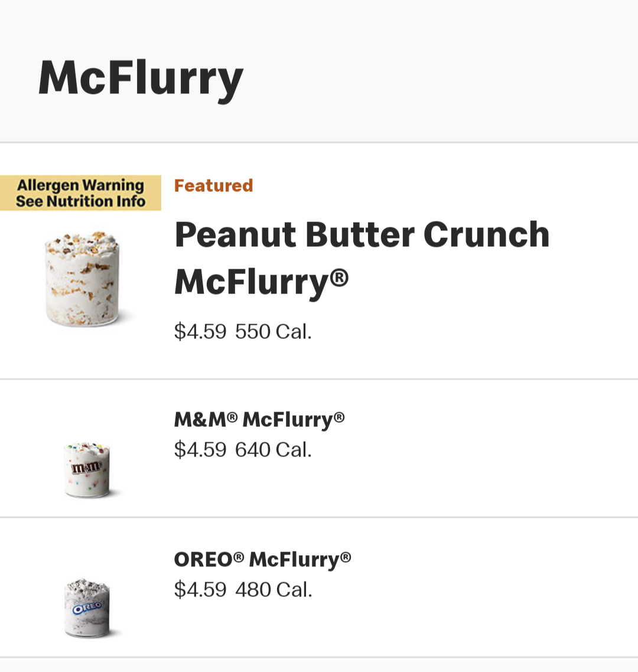Click the McFlurry category heading
Image resolution: width=638 pixels, height=672 pixels.
click(141, 79)
